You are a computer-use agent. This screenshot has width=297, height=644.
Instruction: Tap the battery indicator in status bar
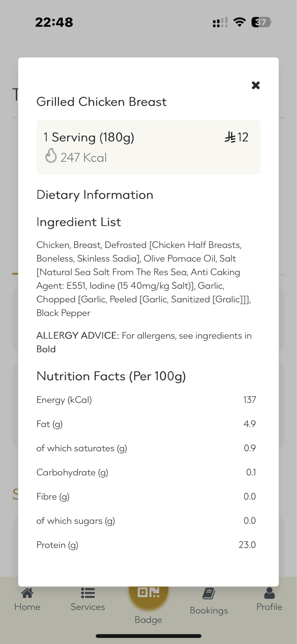pyautogui.click(x=262, y=22)
